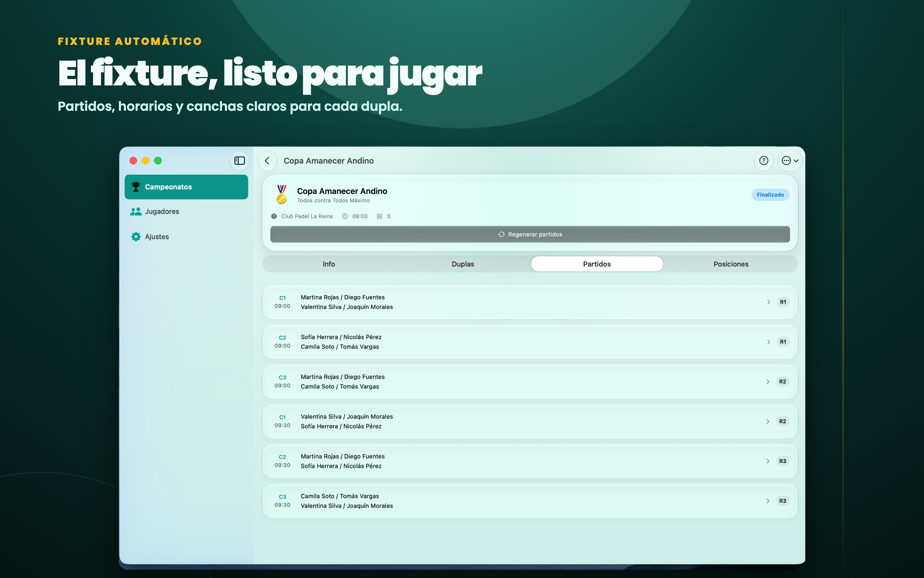Click the gear icon beside Ajustes
924x578 pixels.
(135, 237)
